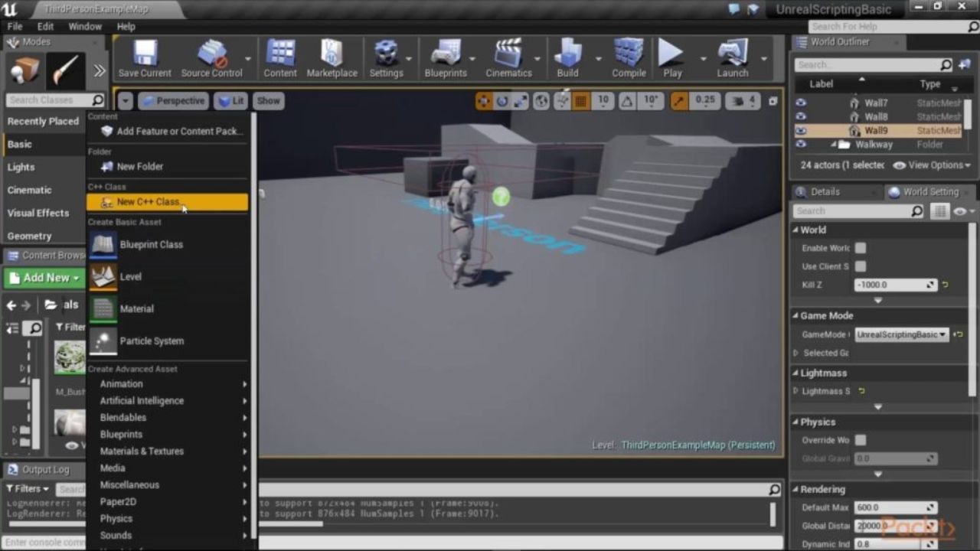Expand more modes chevron icon
Viewport: 980px width, 551px height.
pos(100,71)
